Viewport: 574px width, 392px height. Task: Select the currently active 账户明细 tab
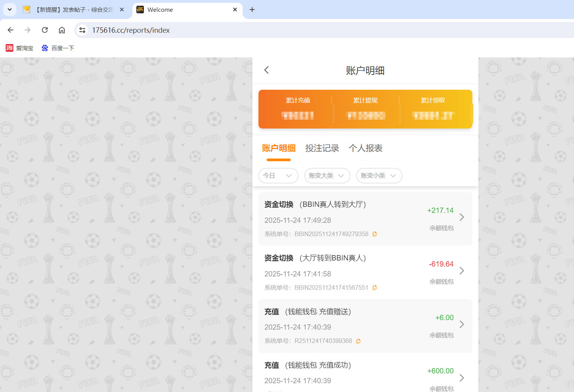[x=279, y=148]
